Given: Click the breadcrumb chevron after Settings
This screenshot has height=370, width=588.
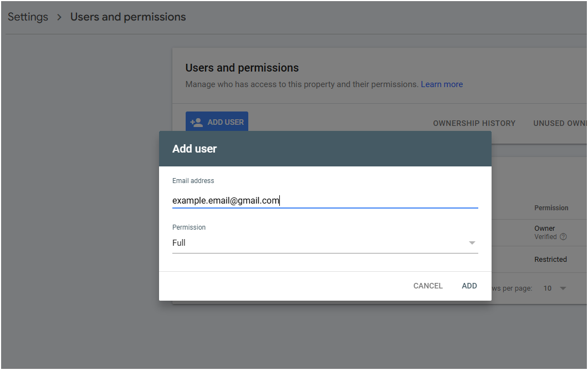Looking at the screenshot, I should (59, 17).
